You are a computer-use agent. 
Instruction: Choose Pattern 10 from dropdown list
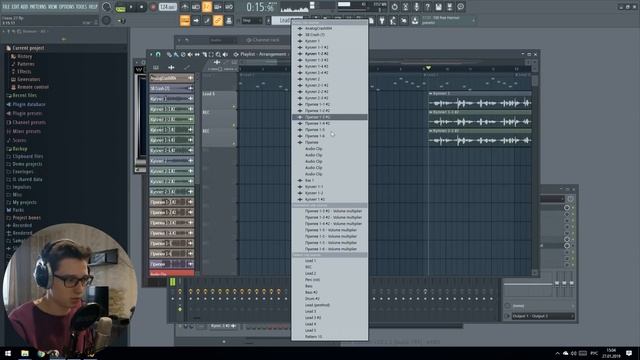[330, 337]
